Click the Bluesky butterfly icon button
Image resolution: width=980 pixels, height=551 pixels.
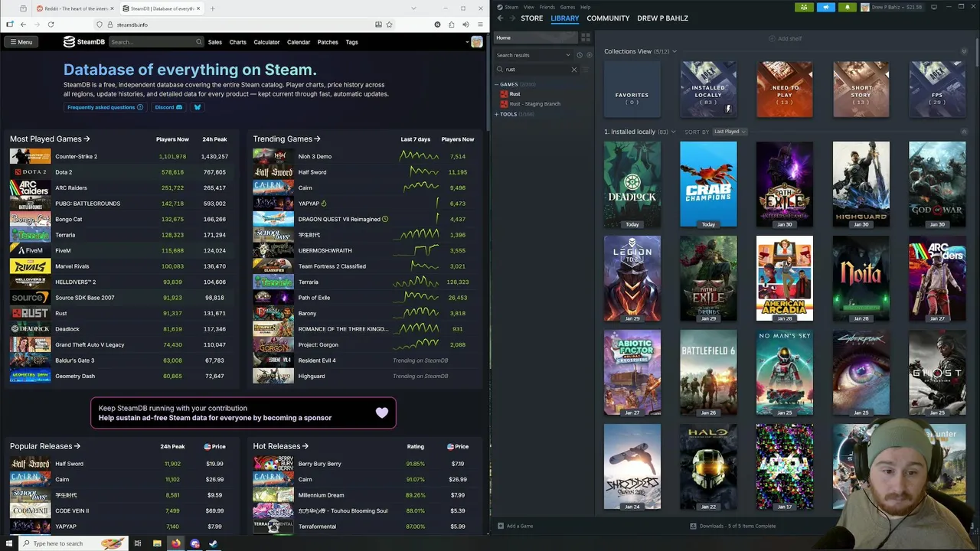point(197,107)
